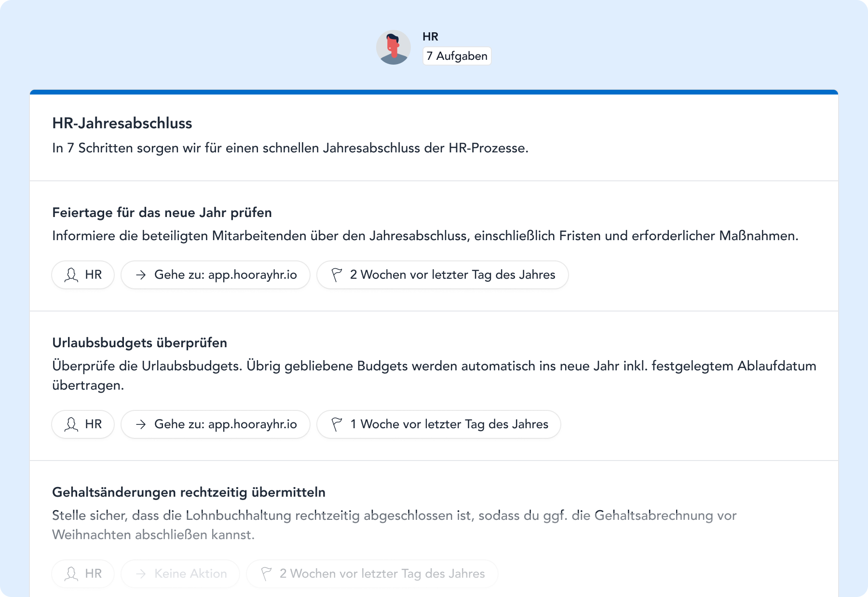
Task: Click the 'Keine Aktion' chip
Action: click(x=180, y=574)
